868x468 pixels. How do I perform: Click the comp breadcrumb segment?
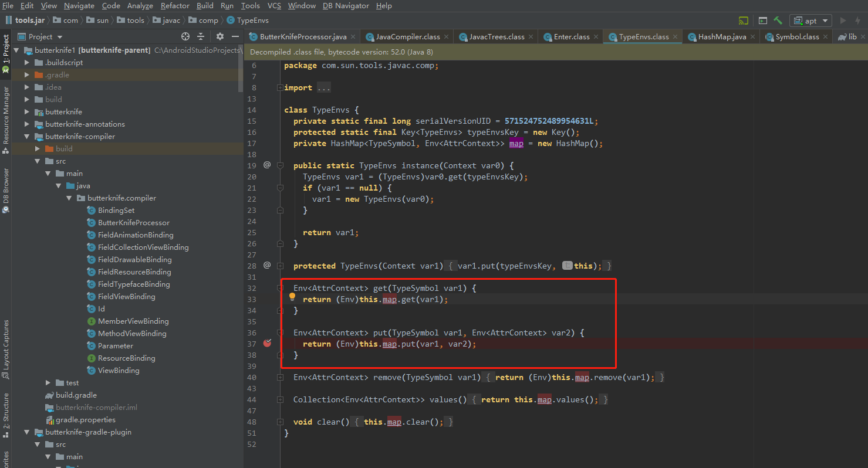(203, 20)
